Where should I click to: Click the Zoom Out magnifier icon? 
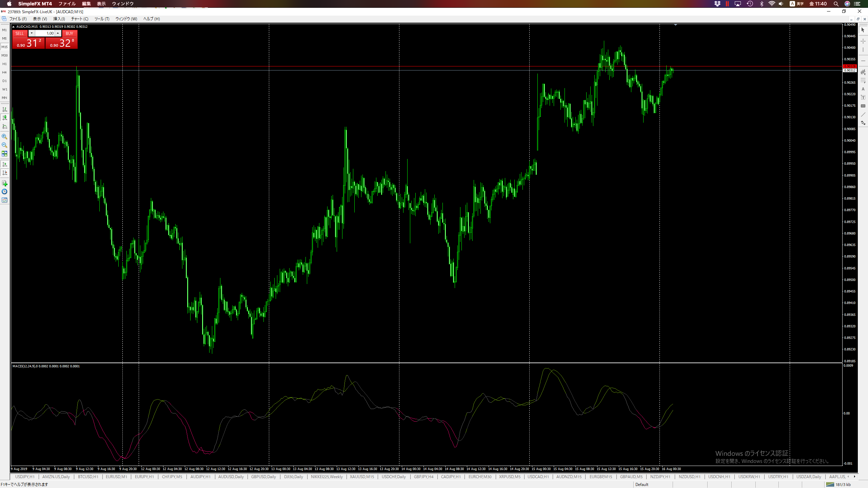click(4, 145)
